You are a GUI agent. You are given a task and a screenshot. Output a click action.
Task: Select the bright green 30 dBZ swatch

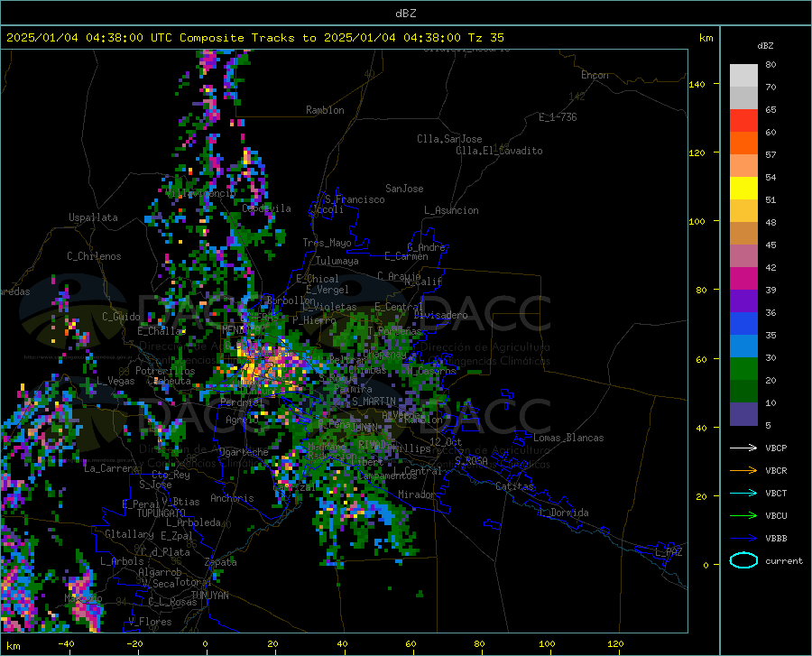point(743,369)
